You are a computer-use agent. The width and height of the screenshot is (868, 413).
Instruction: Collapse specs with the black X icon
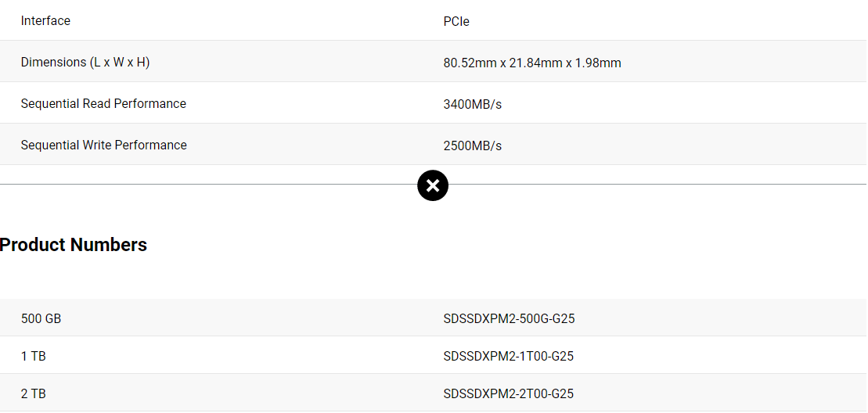[433, 185]
